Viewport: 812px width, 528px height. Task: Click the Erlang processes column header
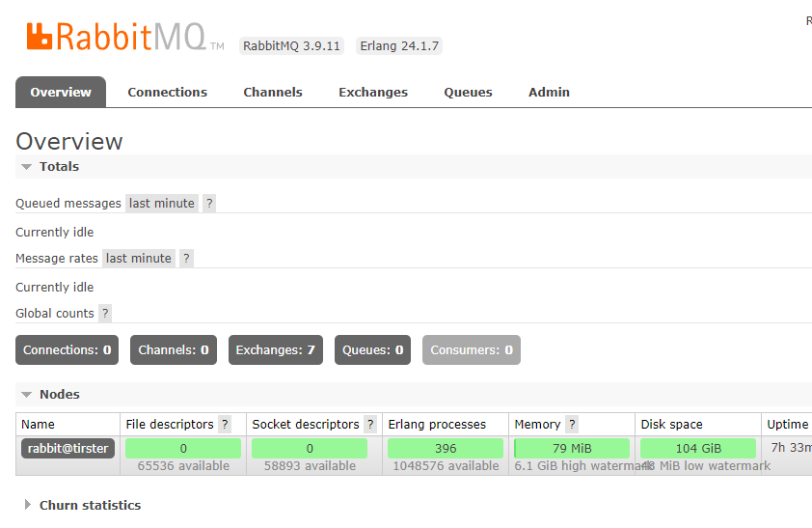tap(437, 425)
